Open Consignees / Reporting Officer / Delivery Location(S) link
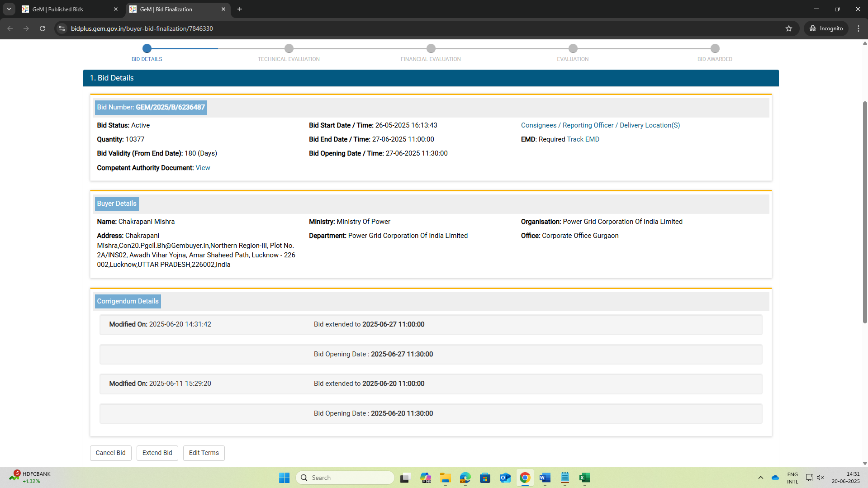Screen dimensions: 868x488 point(600,125)
